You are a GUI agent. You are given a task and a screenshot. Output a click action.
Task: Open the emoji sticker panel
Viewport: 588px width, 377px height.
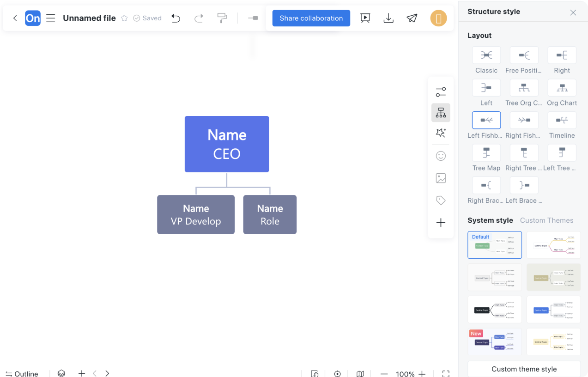pyautogui.click(x=441, y=156)
